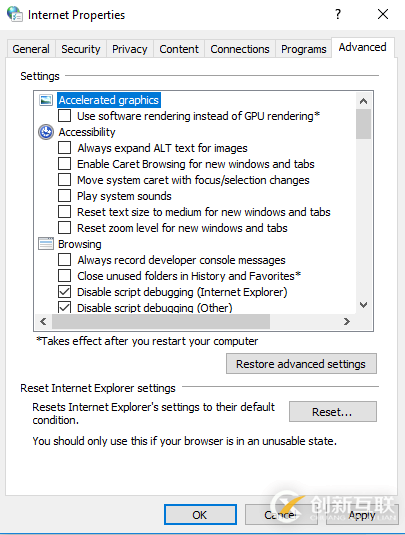
Task: Check Always expand ALT text for images
Action: click(x=64, y=148)
